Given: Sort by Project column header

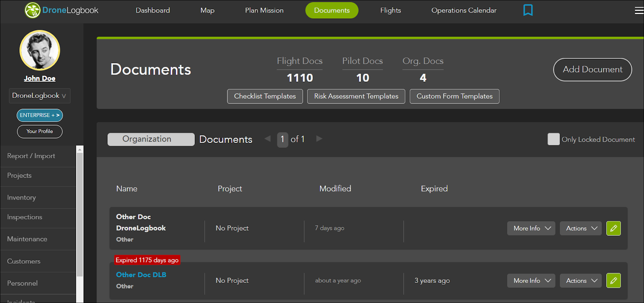Looking at the screenshot, I should pos(230,189).
